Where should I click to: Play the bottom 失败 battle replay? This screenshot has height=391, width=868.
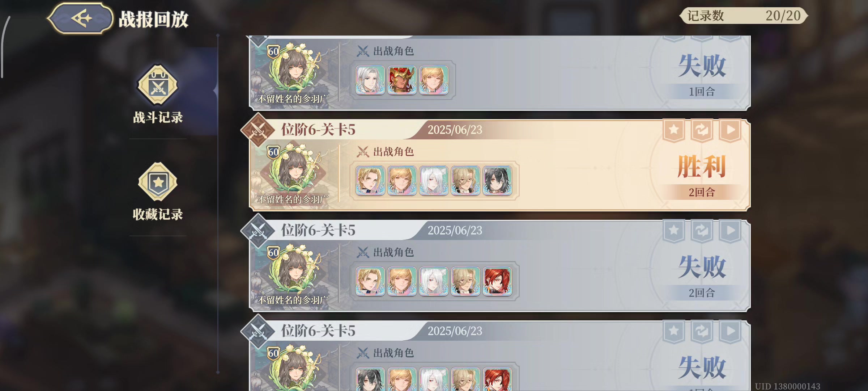[x=730, y=331]
